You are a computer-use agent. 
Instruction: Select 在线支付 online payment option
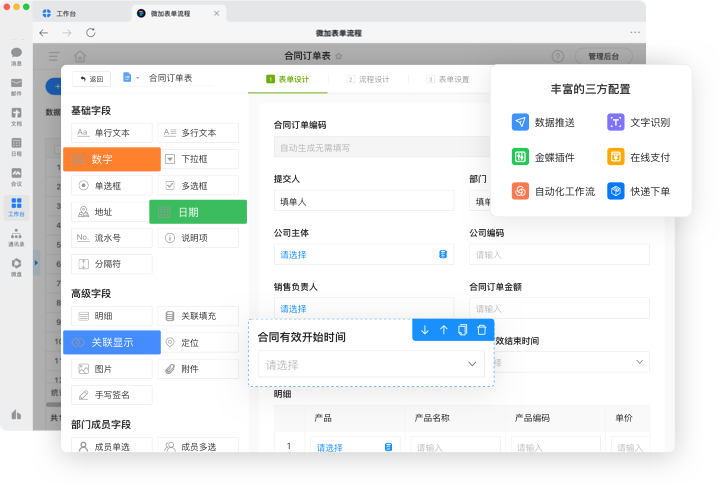click(639, 157)
